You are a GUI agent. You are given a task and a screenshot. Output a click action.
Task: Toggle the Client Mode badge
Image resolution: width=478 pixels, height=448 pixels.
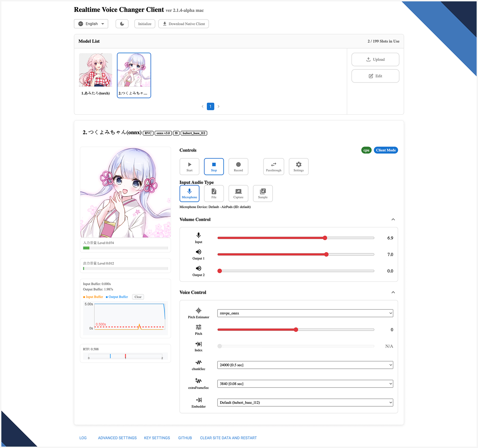386,150
